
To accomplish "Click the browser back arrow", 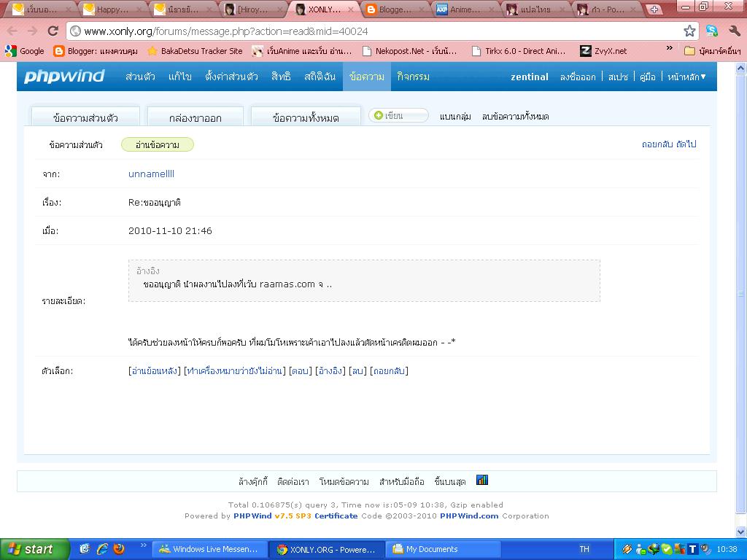I will [12, 31].
